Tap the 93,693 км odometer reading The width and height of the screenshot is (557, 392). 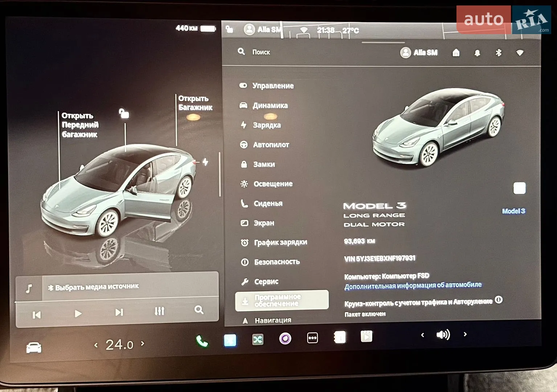click(x=360, y=241)
